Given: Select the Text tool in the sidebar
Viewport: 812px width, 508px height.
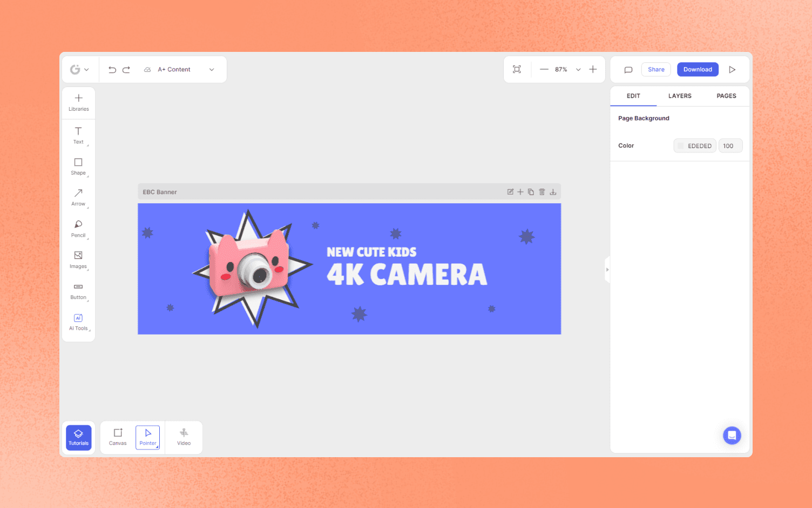Looking at the screenshot, I should click(78, 135).
